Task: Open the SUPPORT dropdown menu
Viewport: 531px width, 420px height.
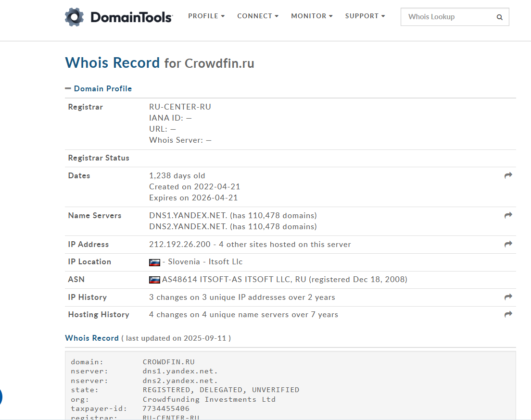Action: 365,16
